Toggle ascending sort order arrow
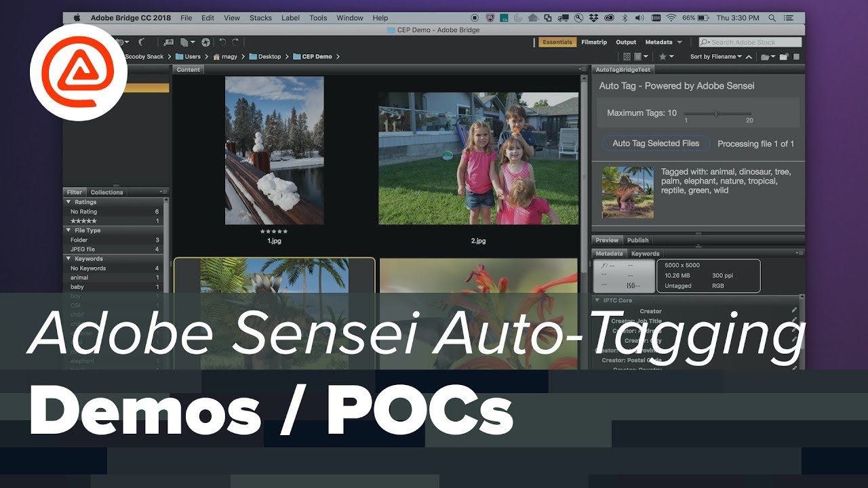 tap(749, 57)
